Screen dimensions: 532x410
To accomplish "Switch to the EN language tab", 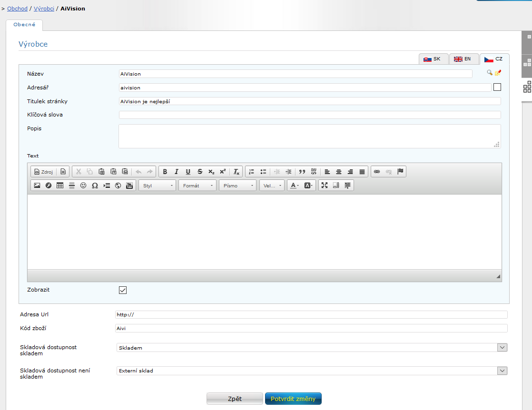I will coord(464,59).
